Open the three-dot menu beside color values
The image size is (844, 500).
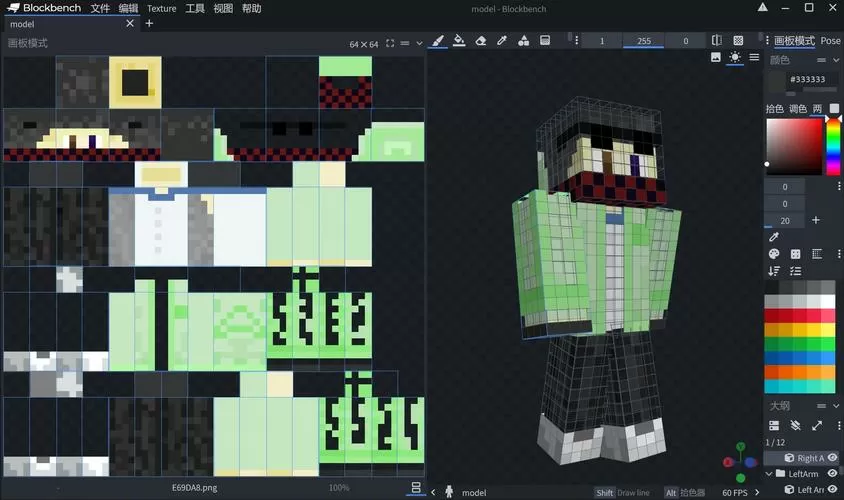pyautogui.click(x=839, y=186)
